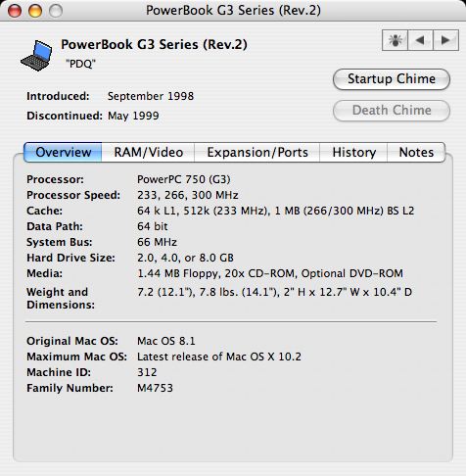Click the system bus value 66 MHz
The height and width of the screenshot is (476, 466).
[157, 242]
